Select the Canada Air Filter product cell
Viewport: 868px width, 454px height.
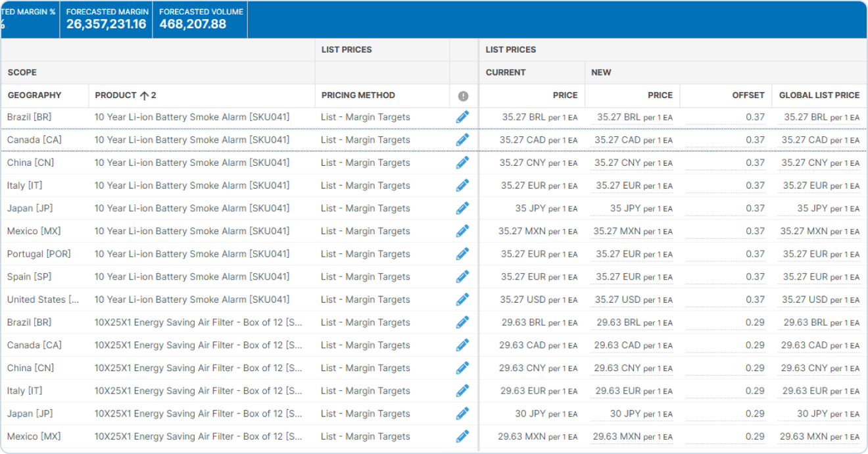click(x=198, y=345)
